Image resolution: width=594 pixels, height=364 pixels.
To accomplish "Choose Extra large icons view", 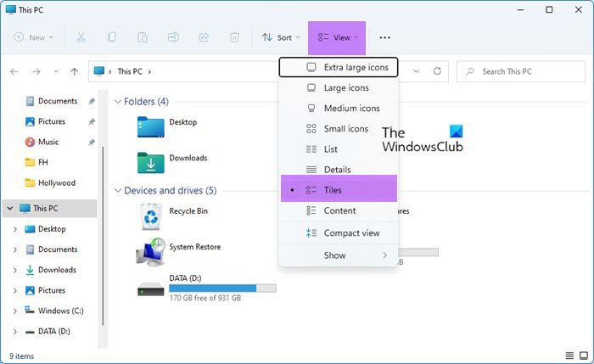I will tap(339, 67).
